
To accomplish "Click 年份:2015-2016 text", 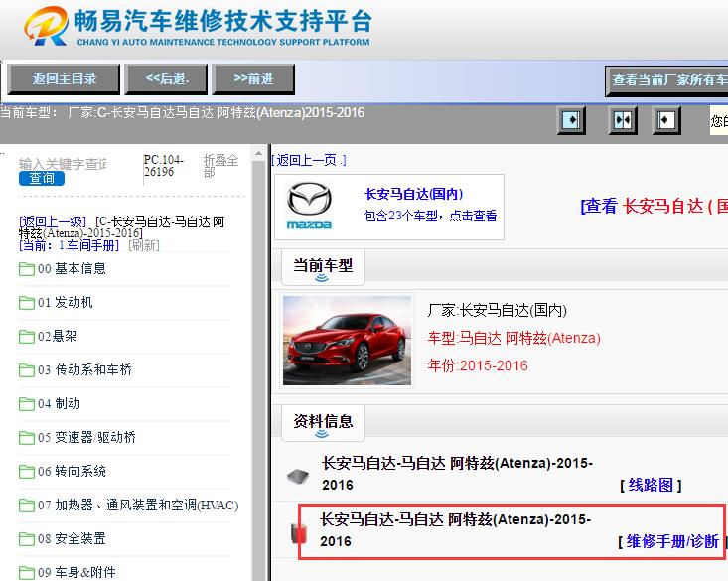I will 478,365.
